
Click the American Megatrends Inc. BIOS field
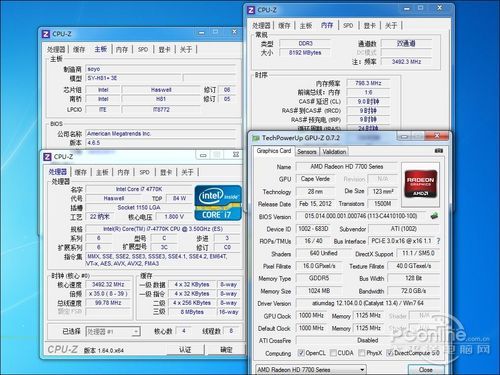[160, 134]
